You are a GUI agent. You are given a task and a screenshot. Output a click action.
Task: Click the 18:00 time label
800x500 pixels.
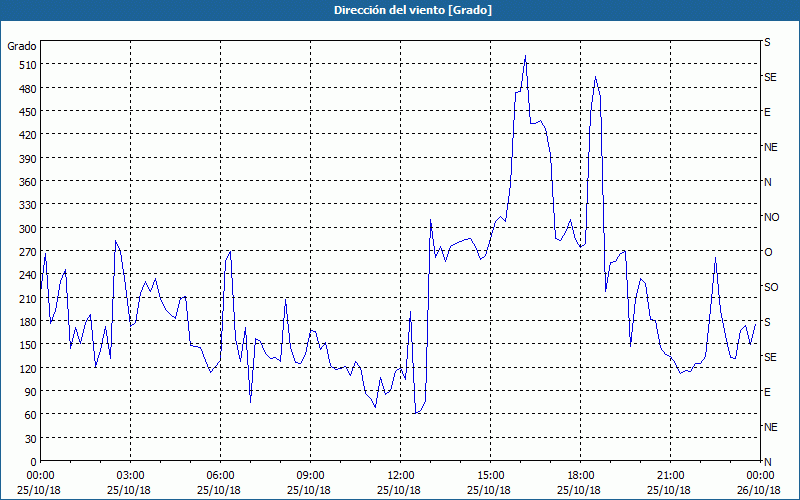(x=580, y=476)
